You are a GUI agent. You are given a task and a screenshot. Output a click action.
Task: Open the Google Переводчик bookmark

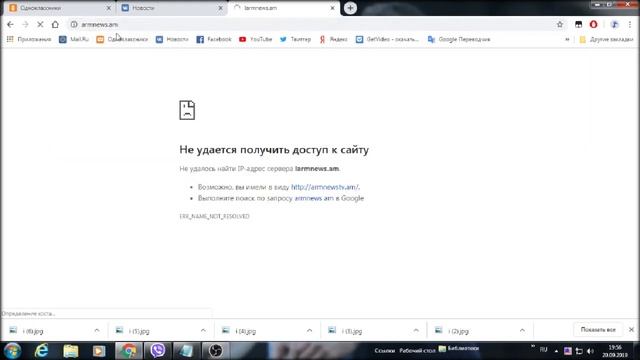[x=459, y=39]
